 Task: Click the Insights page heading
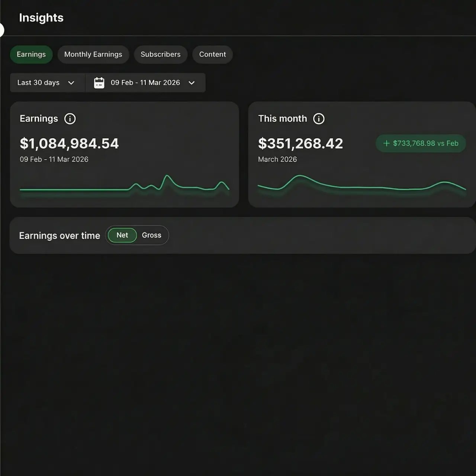[x=41, y=17]
